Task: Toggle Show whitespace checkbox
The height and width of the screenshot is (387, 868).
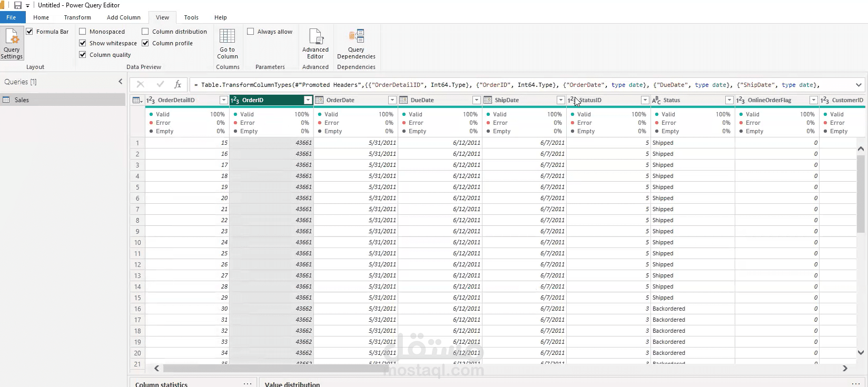Action: 83,43
